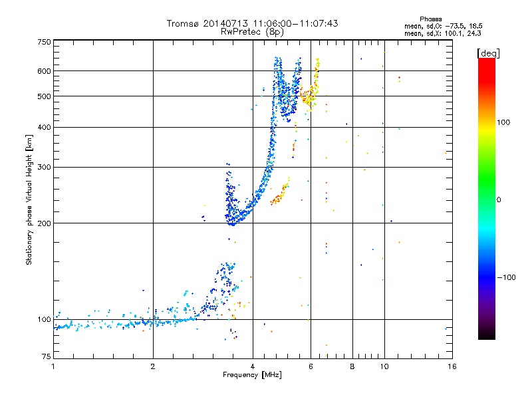This screenshot has height=399, width=532.
Task: Click the '0' colorbar tick label
Action: 499,200
